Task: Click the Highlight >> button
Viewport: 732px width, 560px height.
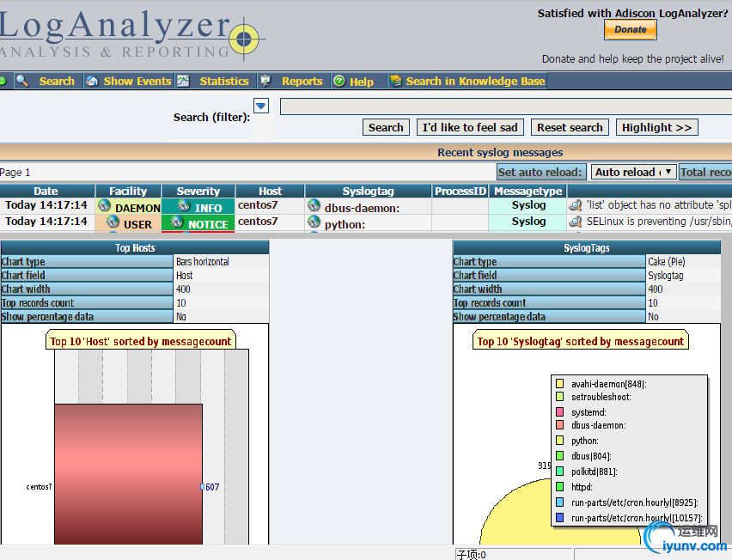Action: click(657, 127)
